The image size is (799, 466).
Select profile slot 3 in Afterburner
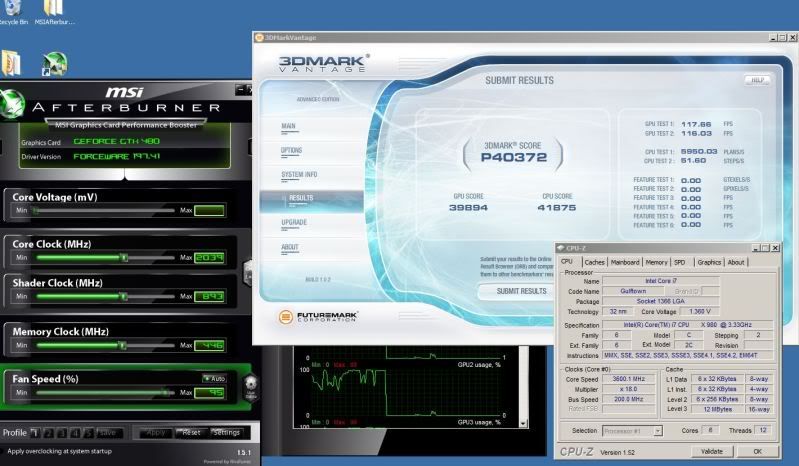pos(61,432)
